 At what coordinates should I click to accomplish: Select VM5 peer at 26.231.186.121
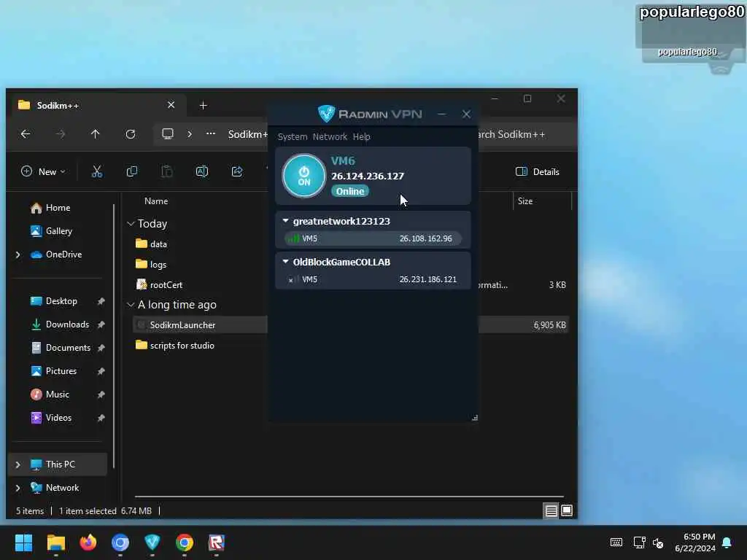click(373, 279)
